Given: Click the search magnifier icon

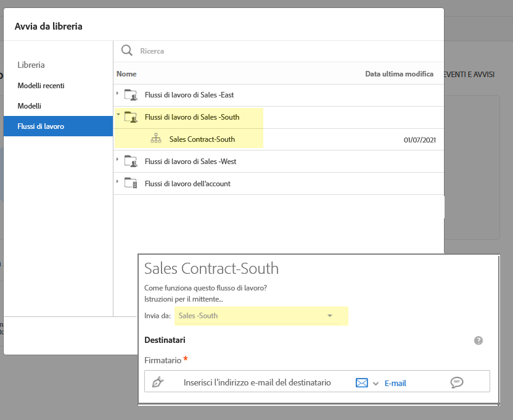Looking at the screenshot, I should (x=127, y=51).
